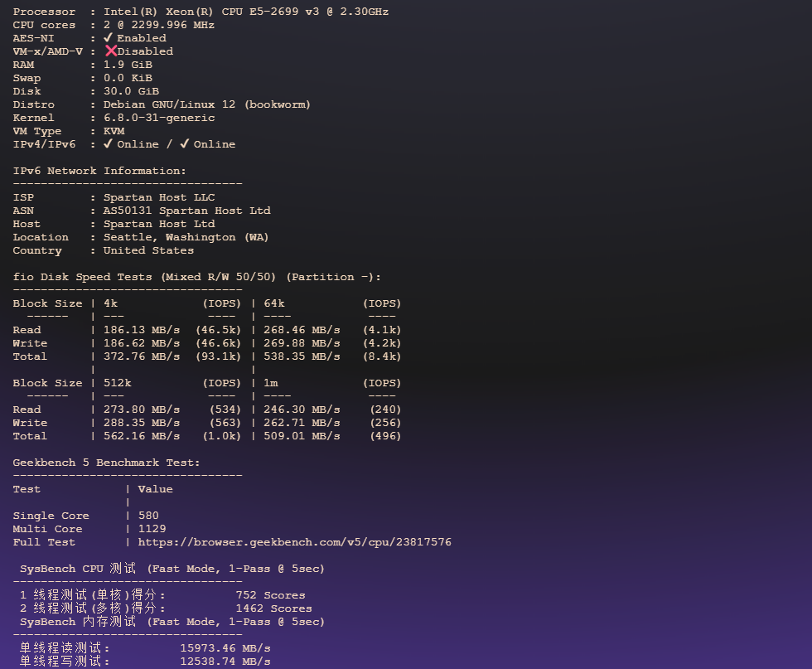The width and height of the screenshot is (812, 669).
Task: Click the Geekbench Multi Core score 1129
Action: tap(152, 529)
